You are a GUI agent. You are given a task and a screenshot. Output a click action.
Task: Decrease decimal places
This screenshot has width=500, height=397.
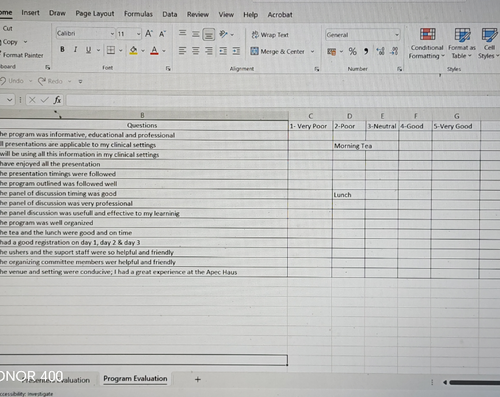pos(394,51)
